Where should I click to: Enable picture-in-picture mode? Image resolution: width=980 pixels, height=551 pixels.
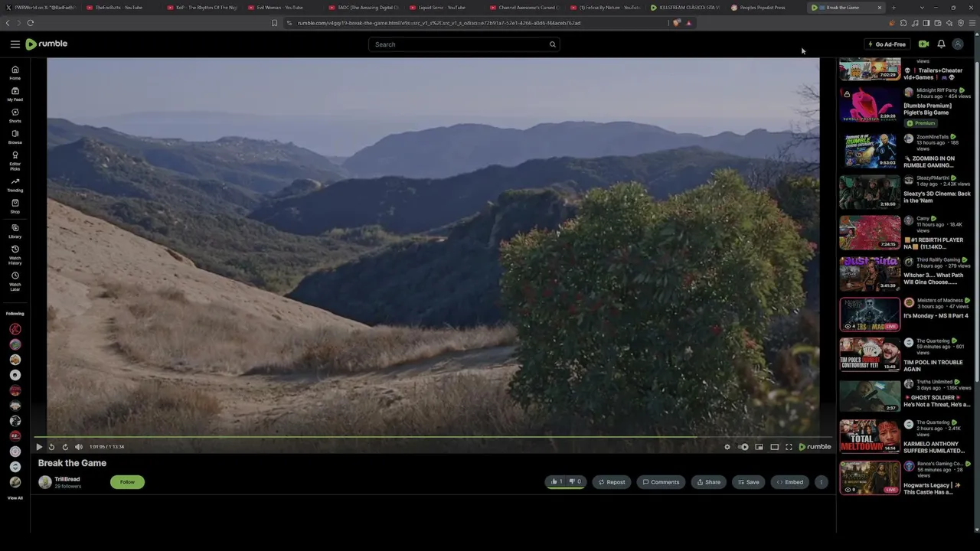(x=759, y=447)
